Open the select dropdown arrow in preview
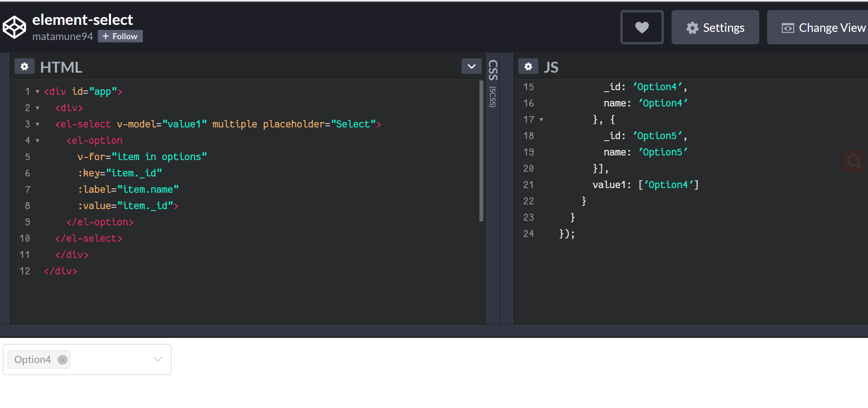The height and width of the screenshot is (408, 868). [158, 359]
